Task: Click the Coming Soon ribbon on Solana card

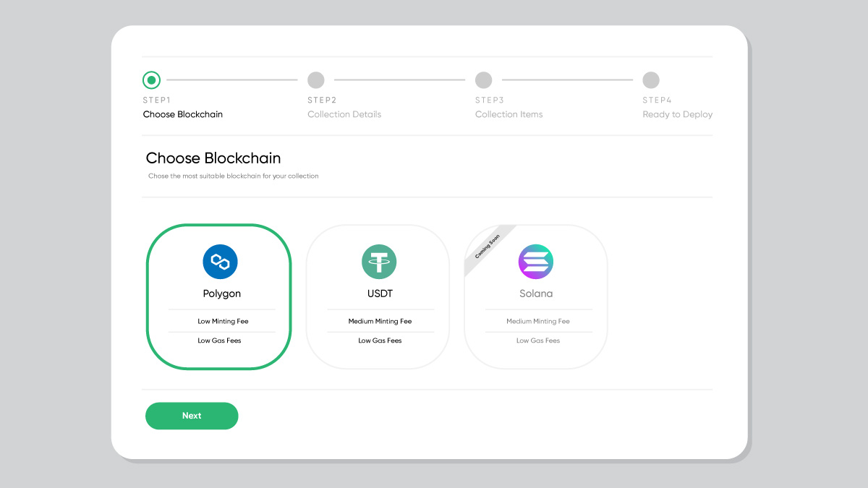Action: click(489, 249)
